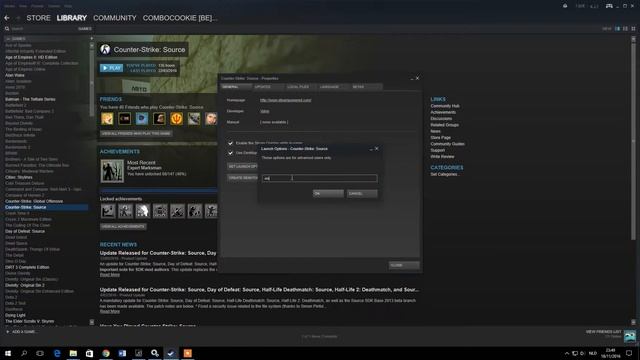
Task: Open the fourth friend avatar
Action: [159, 118]
